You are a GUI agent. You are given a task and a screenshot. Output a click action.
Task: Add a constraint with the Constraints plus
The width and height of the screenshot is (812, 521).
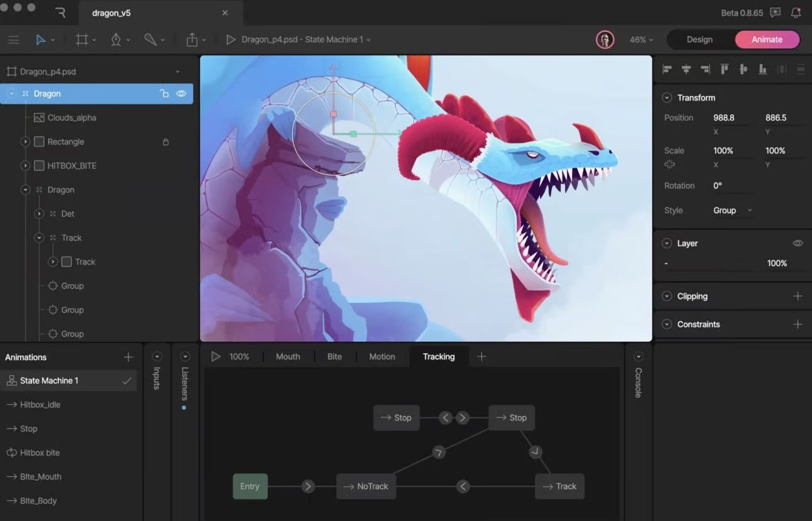coord(798,324)
